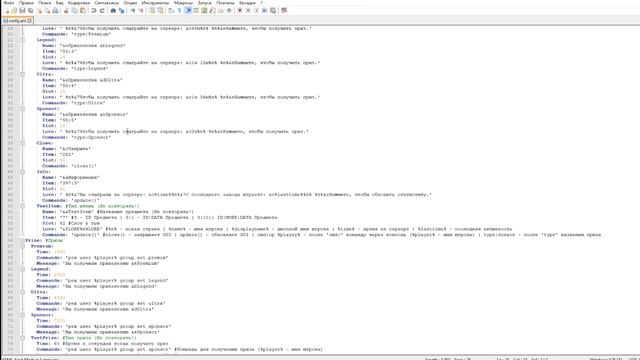Click the Zoom Out toolbar icon
Viewport: 640px width, 360px height.
click(141, 10)
